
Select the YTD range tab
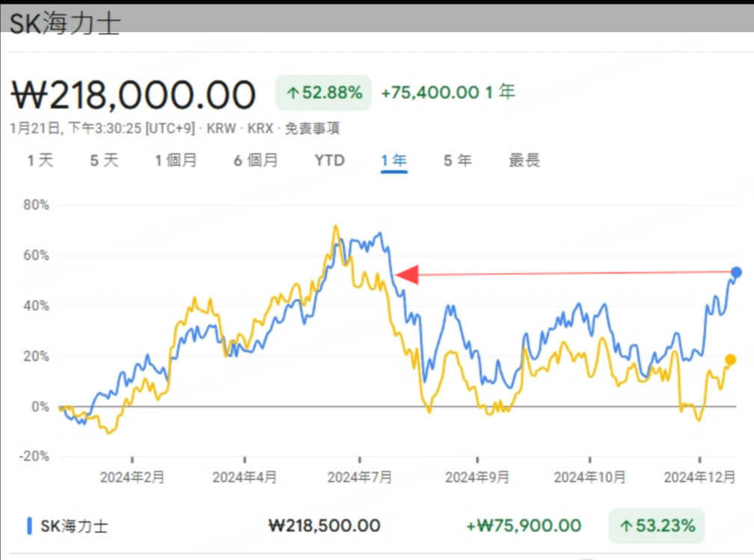coord(330,160)
